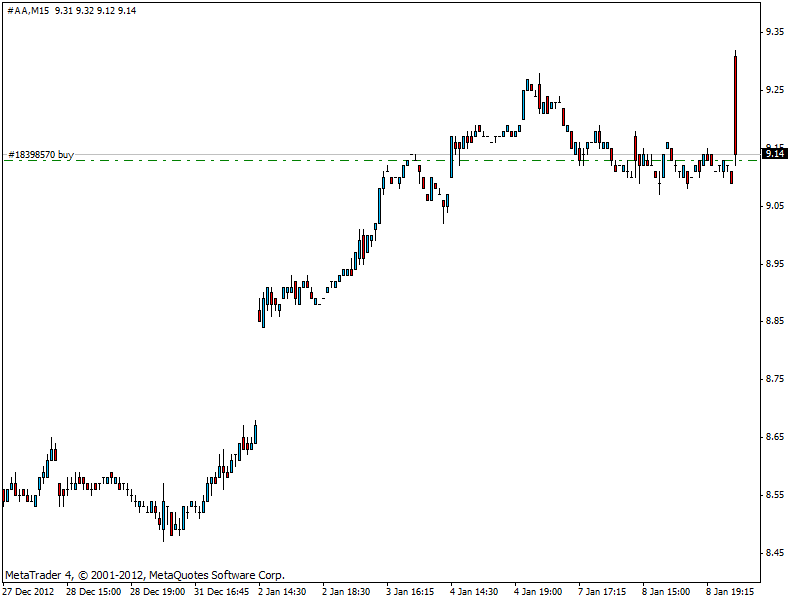Click the 8 Jan 15:00 time label

(x=666, y=592)
